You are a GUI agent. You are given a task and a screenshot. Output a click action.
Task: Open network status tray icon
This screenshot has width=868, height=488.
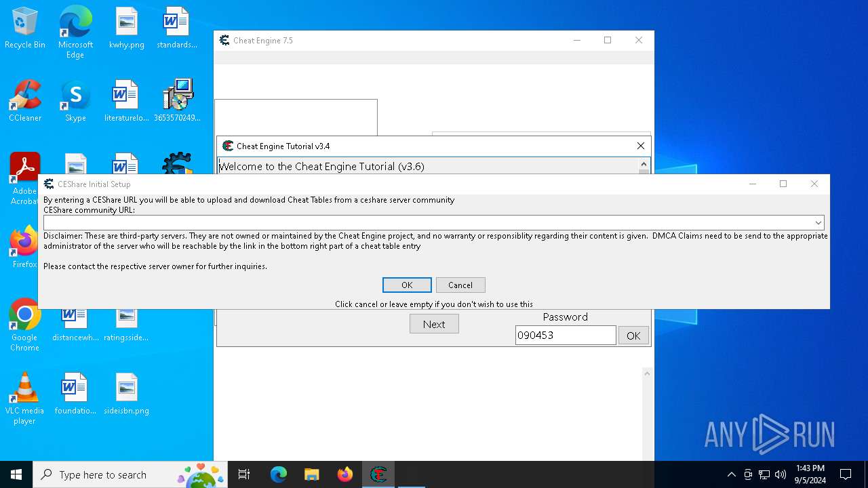click(x=764, y=474)
